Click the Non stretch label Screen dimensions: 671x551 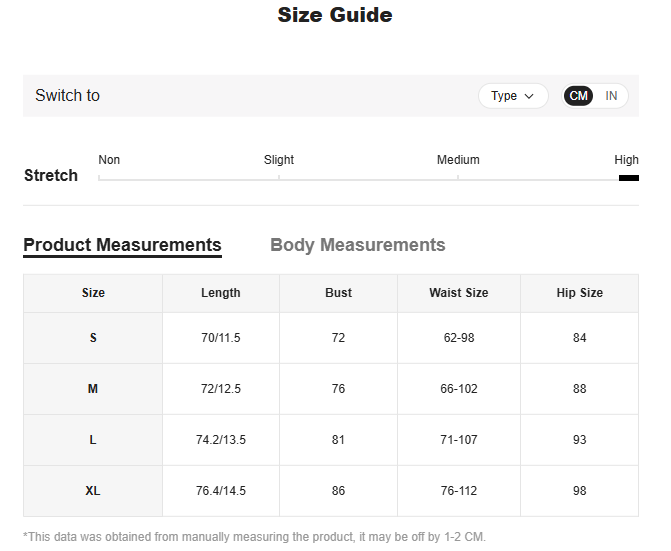click(109, 160)
